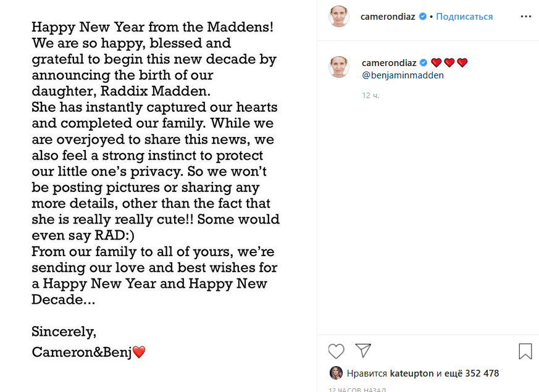Click the '12 ч.' caption timestamp

(x=370, y=96)
